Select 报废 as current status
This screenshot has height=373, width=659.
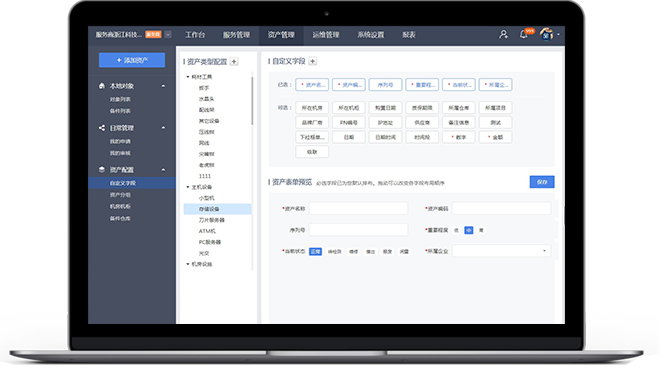click(x=387, y=252)
